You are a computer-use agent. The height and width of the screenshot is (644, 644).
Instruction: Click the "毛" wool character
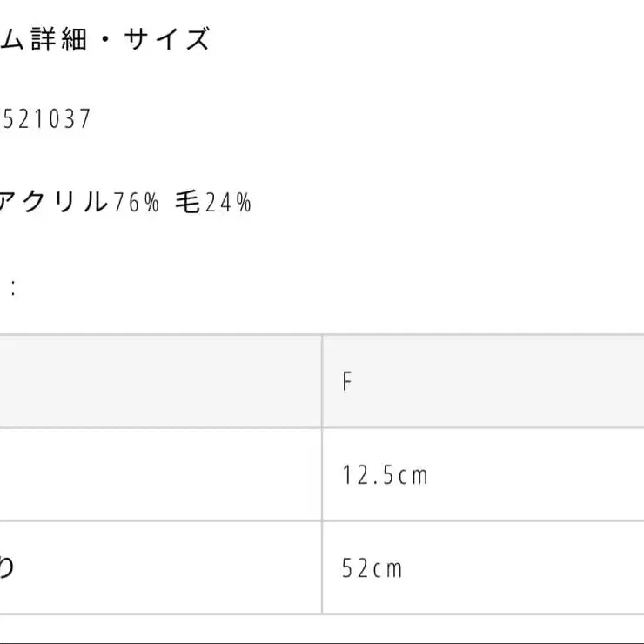187,203
